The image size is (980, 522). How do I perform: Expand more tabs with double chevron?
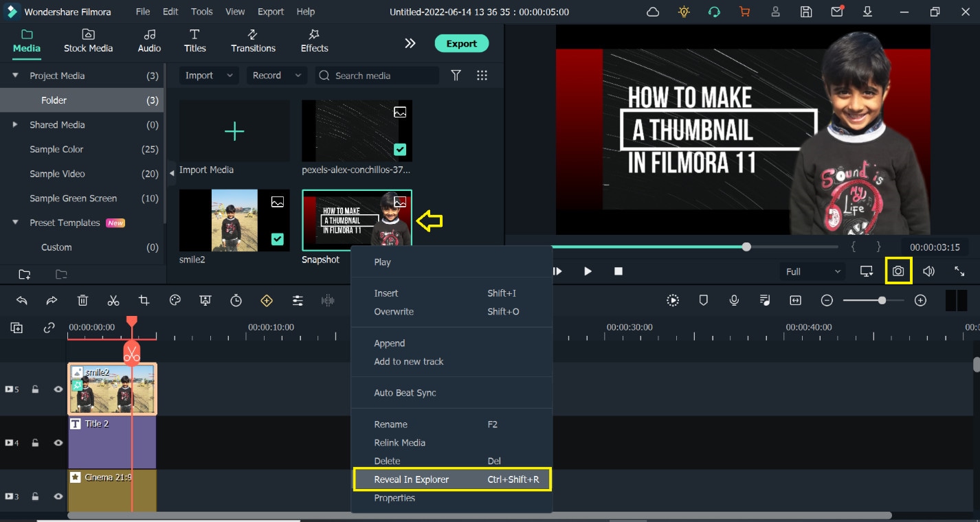coord(410,43)
